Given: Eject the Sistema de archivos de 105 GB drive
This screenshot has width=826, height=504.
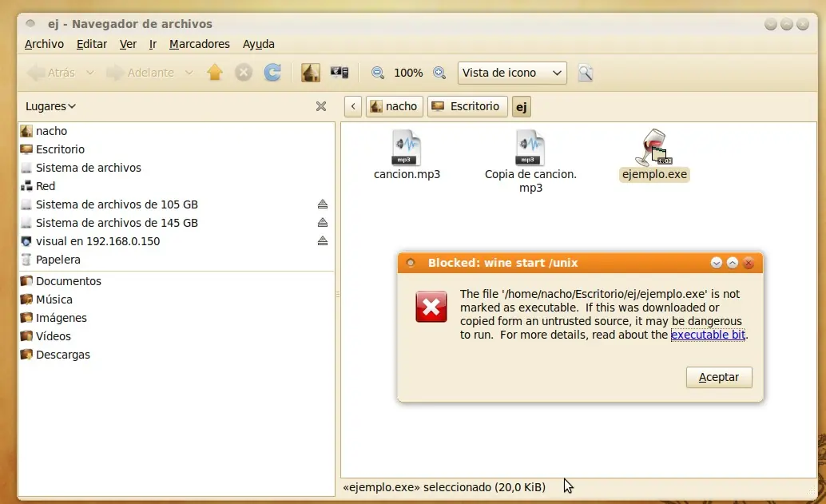Looking at the screenshot, I should tap(322, 204).
